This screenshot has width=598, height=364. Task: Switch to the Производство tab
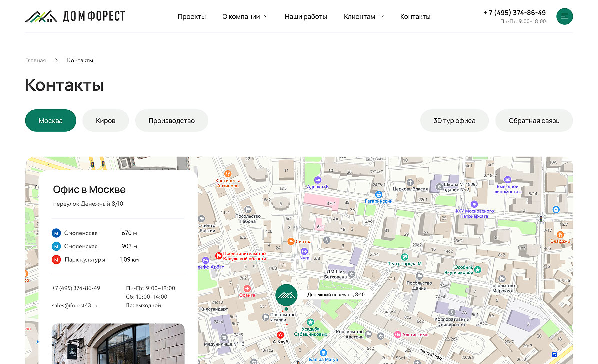[x=172, y=121]
